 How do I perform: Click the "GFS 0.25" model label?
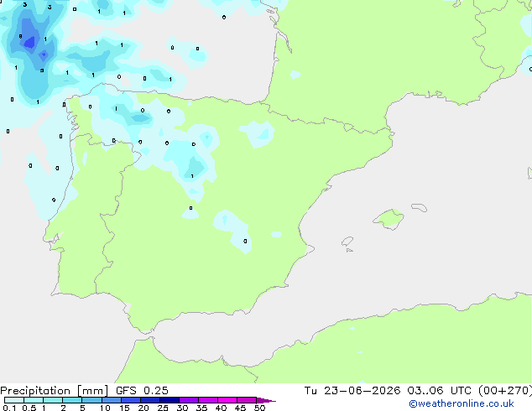click(x=142, y=391)
